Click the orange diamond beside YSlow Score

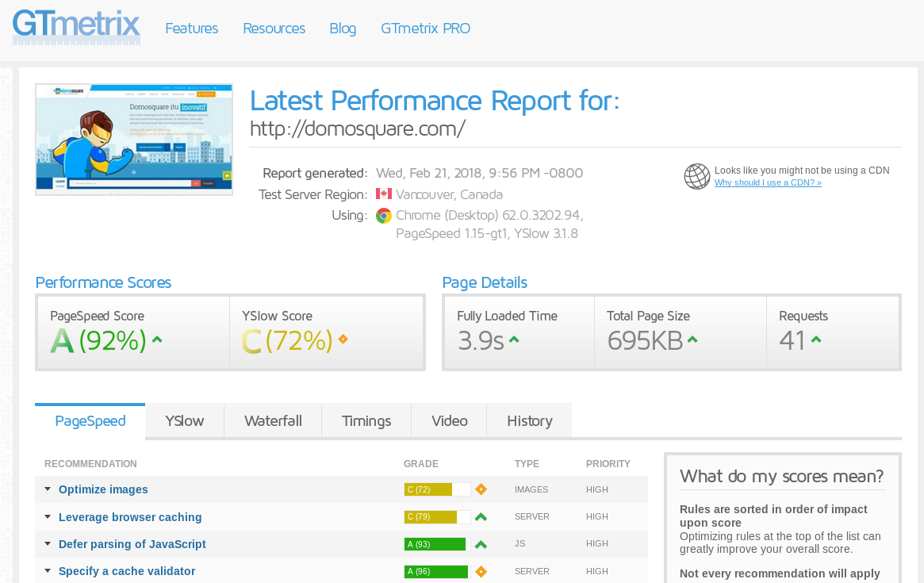pyautogui.click(x=343, y=339)
